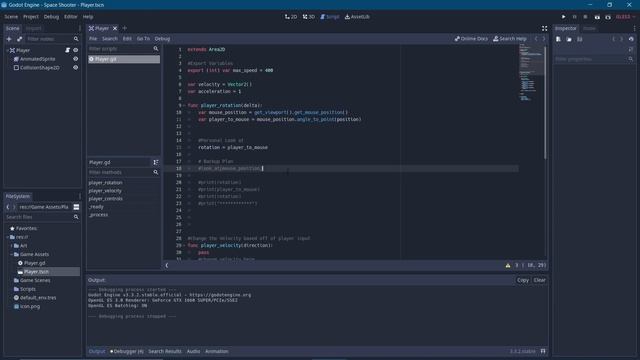The height and width of the screenshot is (360, 640).
Task: Open the Debugger bottom panel
Action: 127,351
